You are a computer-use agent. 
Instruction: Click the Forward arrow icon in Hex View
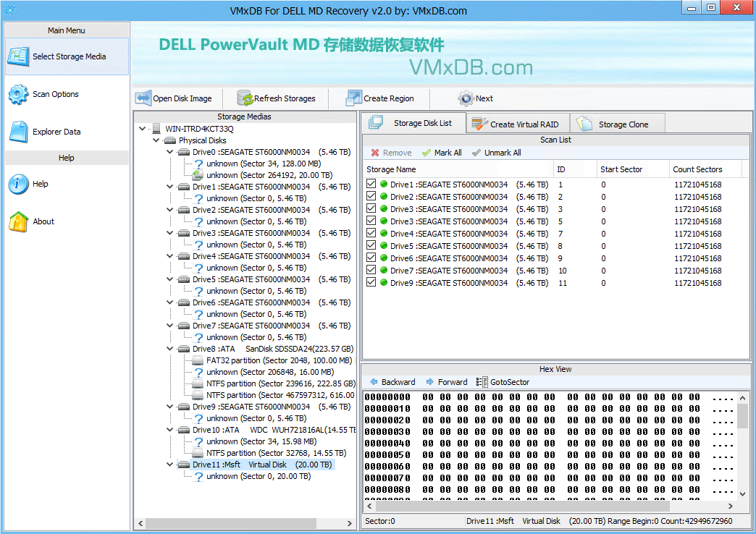(x=430, y=382)
